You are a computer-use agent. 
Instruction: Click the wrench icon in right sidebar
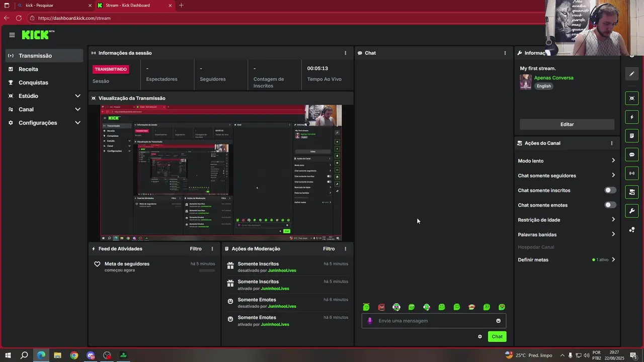pos(632,211)
